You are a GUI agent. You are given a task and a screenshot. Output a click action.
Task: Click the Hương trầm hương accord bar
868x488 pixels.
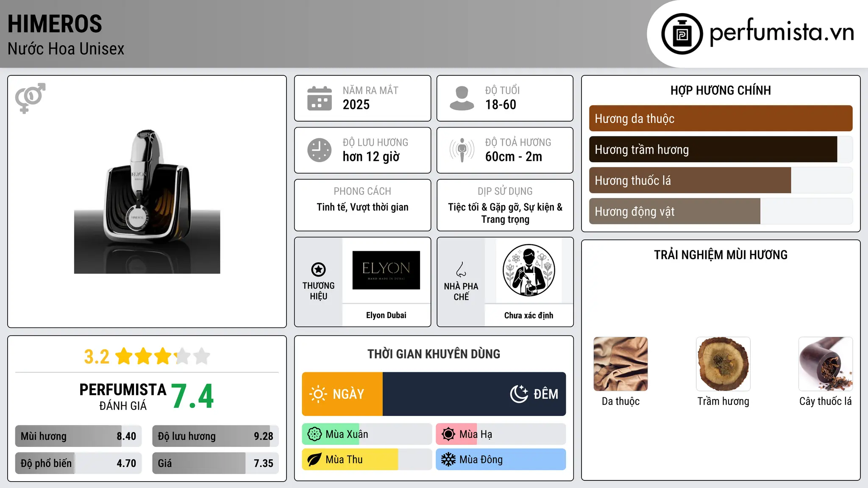coord(721,150)
